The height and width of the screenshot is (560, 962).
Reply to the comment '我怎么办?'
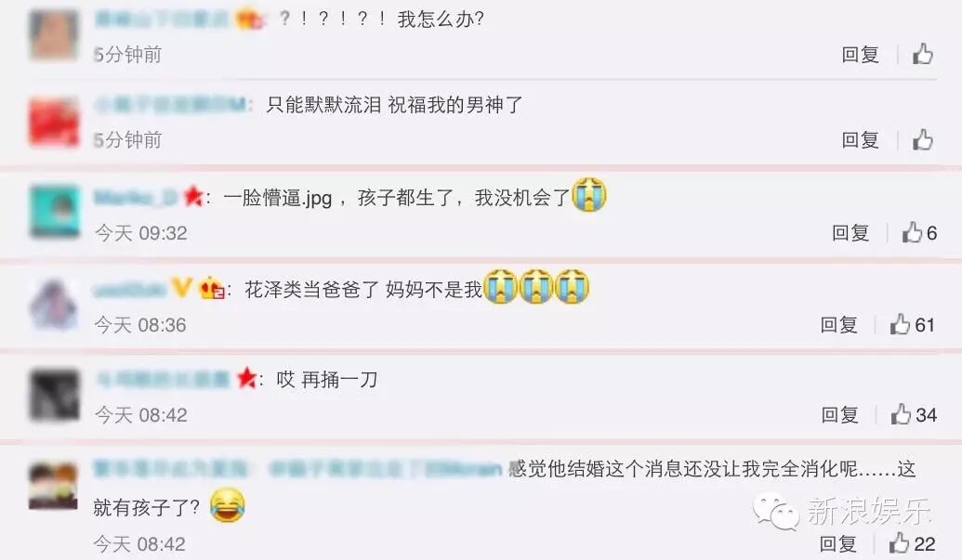pyautogui.click(x=860, y=55)
